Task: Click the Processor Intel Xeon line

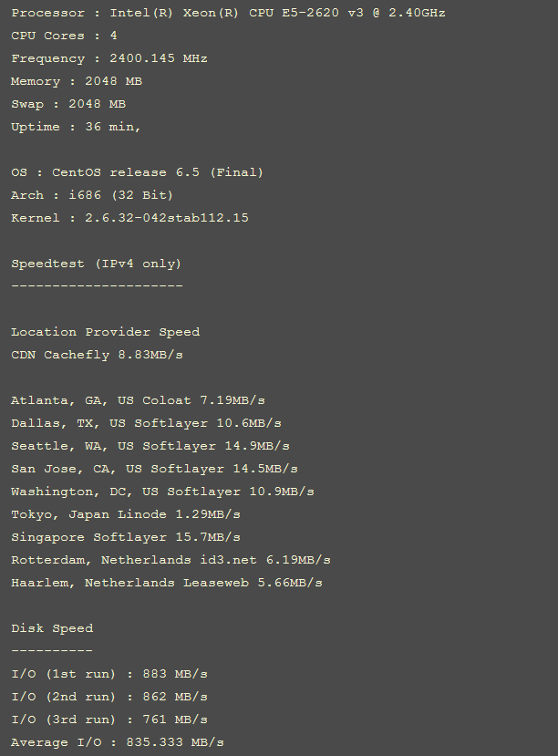Action: (228, 13)
